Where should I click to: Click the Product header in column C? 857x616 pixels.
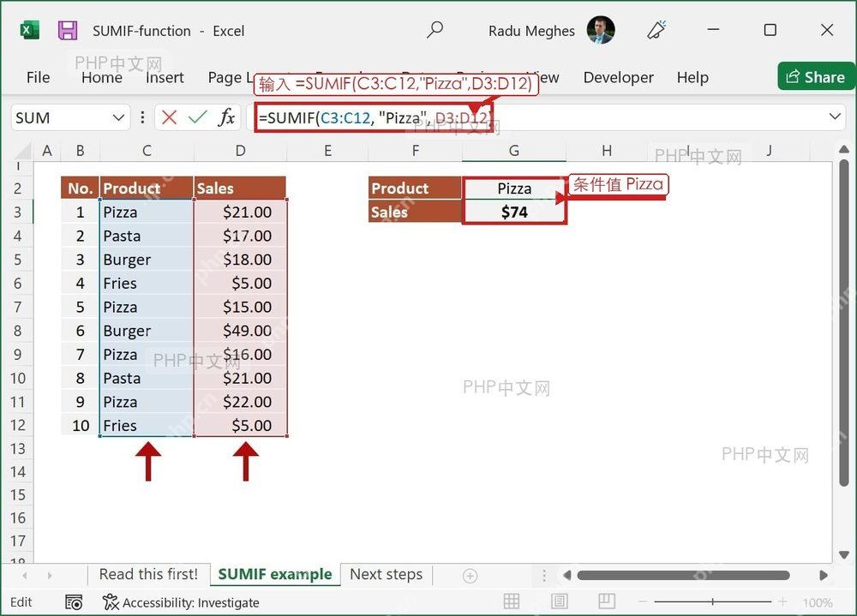click(x=147, y=188)
